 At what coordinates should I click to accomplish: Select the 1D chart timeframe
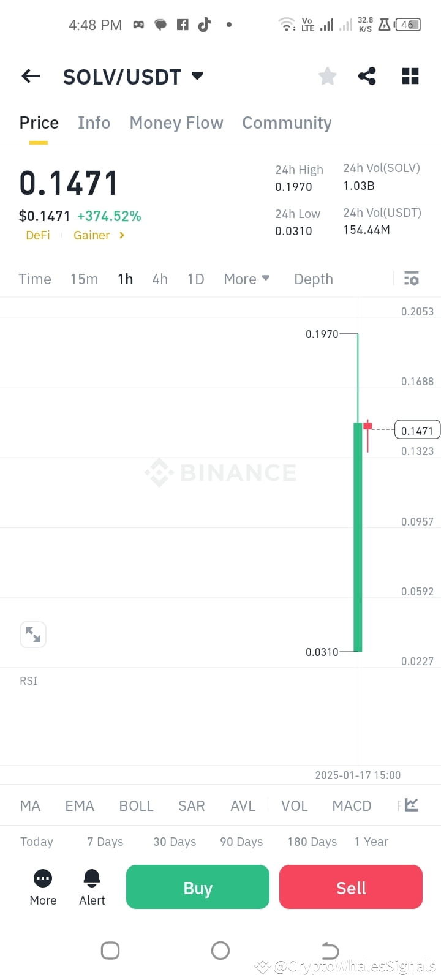pos(195,279)
